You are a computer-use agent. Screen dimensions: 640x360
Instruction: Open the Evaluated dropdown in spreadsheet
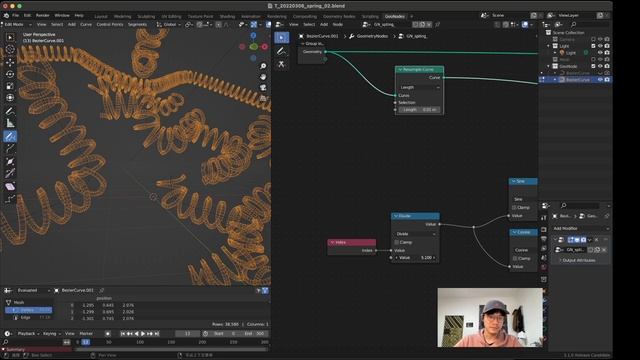(x=33, y=290)
